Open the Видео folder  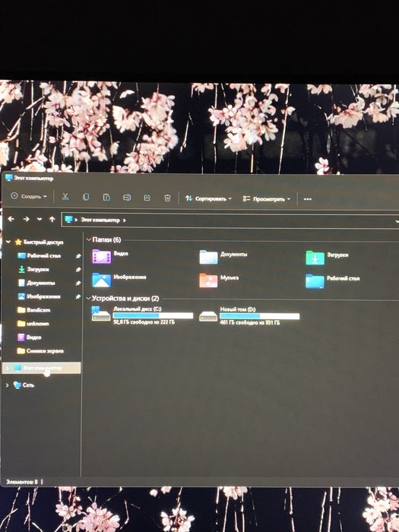110,256
